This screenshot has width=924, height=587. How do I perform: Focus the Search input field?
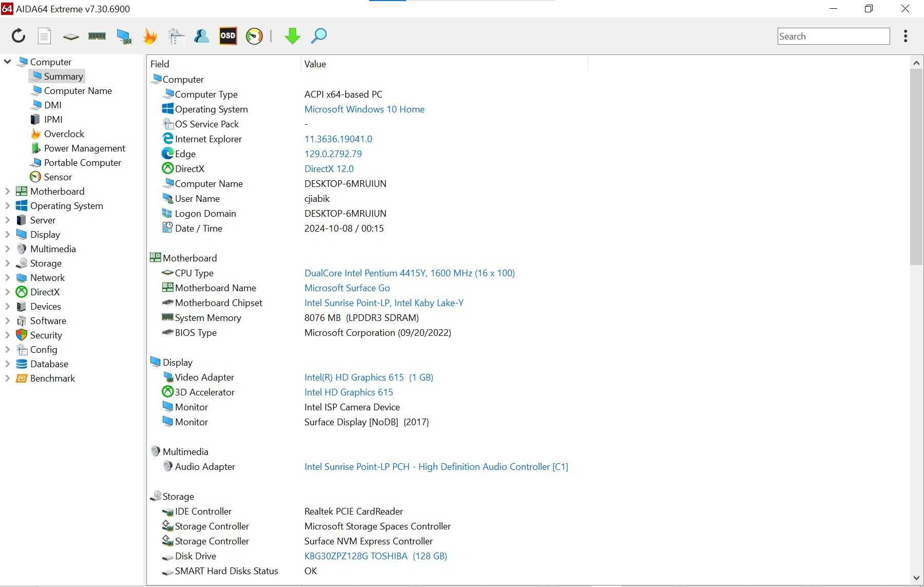834,36
